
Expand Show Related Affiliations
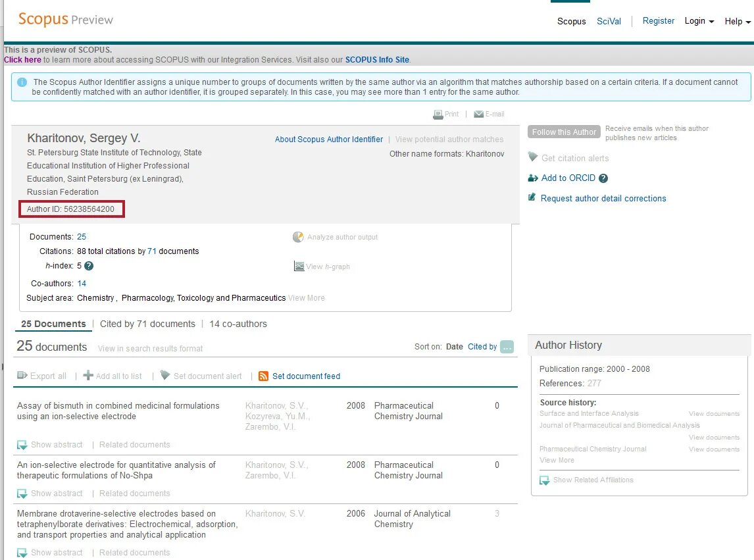click(x=593, y=480)
